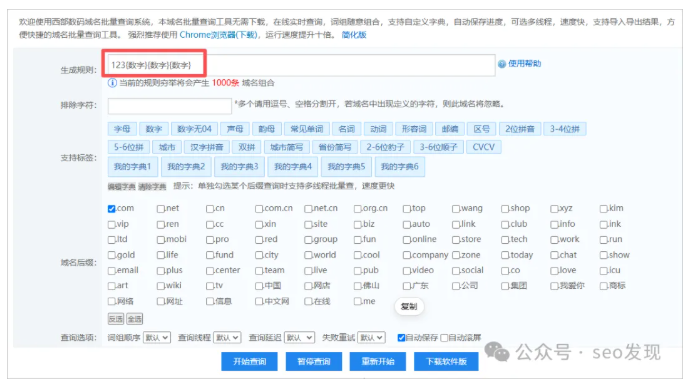689x386 pixels.
Task: Check the .cn suffix checkbox
Action: 210,209
